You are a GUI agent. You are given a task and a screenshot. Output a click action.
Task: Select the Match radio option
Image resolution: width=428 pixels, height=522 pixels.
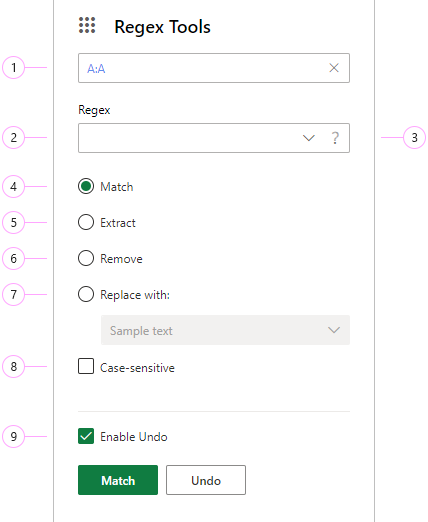pyautogui.click(x=86, y=186)
